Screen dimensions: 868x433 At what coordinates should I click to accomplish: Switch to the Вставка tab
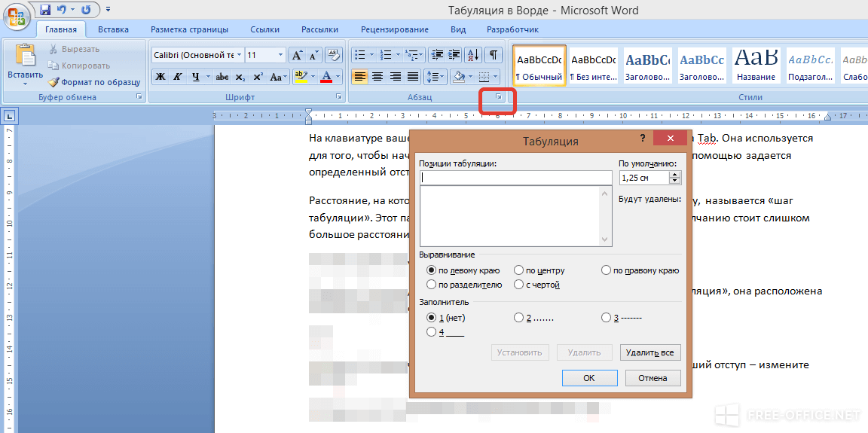(114, 29)
